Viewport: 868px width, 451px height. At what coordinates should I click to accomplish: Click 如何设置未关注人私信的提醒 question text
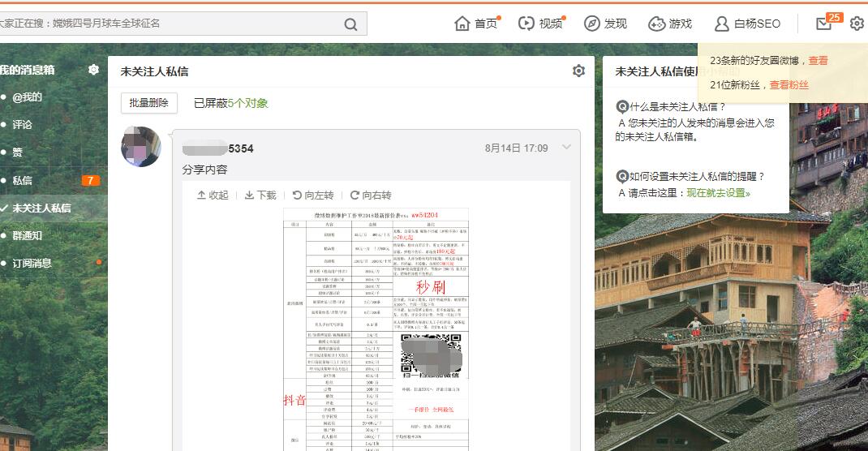(698, 177)
